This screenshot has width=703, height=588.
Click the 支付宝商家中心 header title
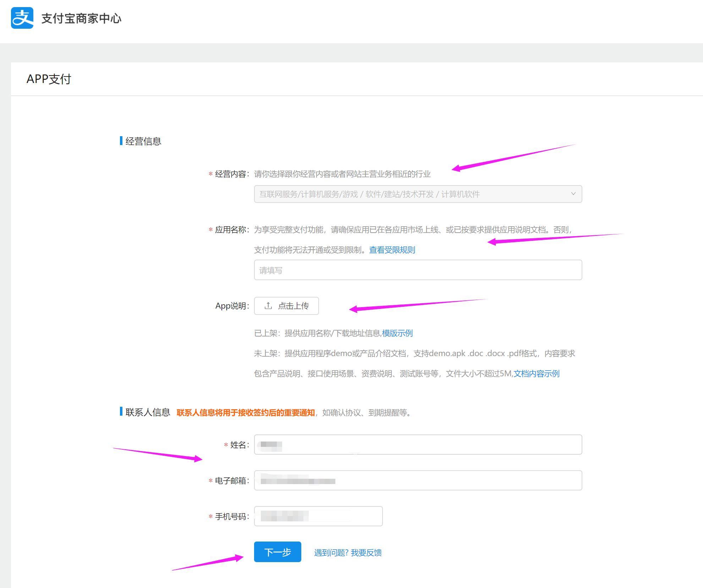(81, 18)
